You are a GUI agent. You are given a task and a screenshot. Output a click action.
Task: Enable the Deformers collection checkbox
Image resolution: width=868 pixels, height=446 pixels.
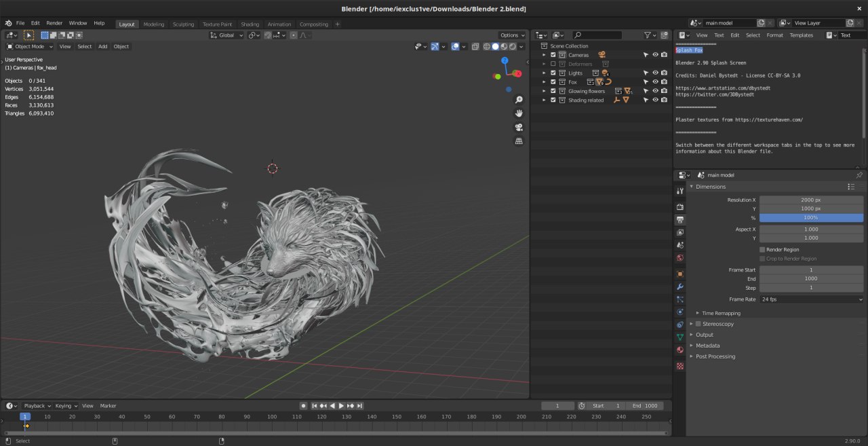click(x=553, y=64)
